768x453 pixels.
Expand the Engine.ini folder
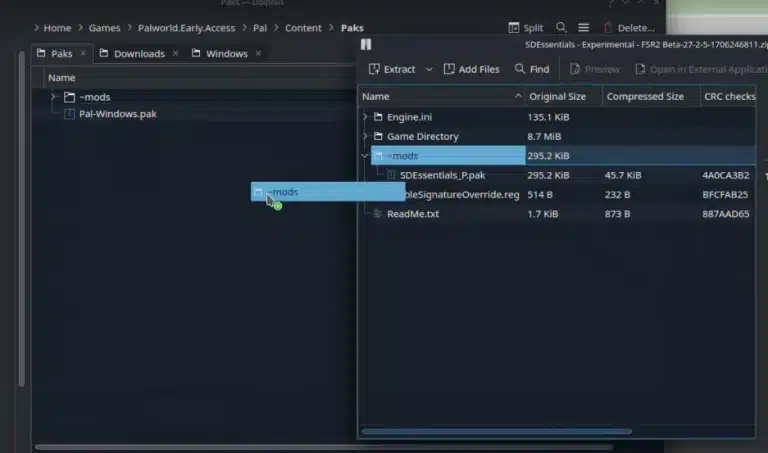[365, 117]
